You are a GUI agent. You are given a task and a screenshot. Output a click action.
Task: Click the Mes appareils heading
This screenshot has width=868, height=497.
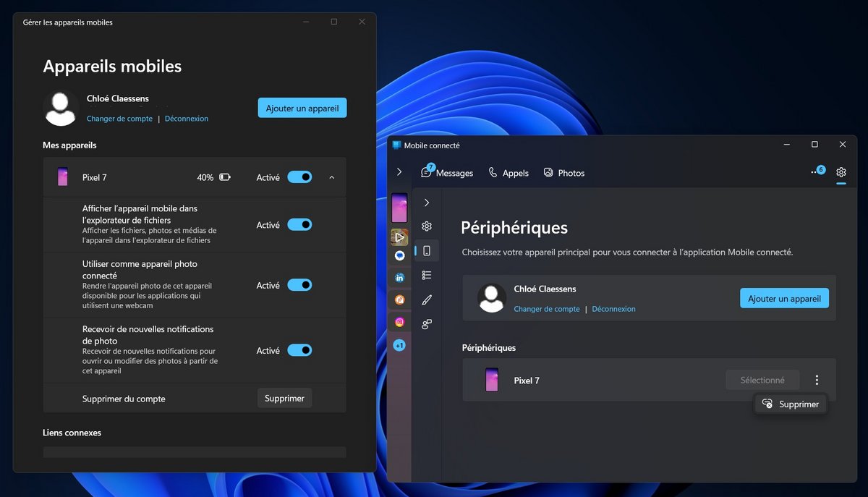click(69, 145)
